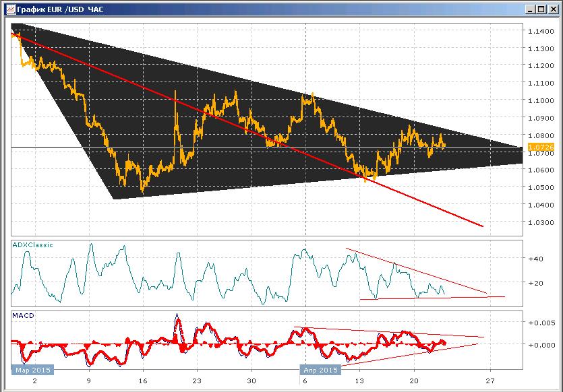
Task: Click date 27 on the time axis
Action: click(x=490, y=381)
